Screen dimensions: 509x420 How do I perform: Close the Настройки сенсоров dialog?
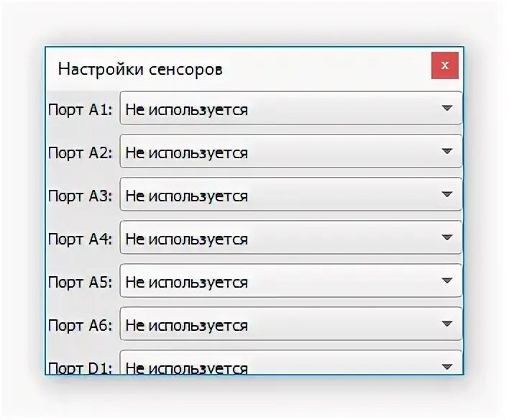[445, 65]
